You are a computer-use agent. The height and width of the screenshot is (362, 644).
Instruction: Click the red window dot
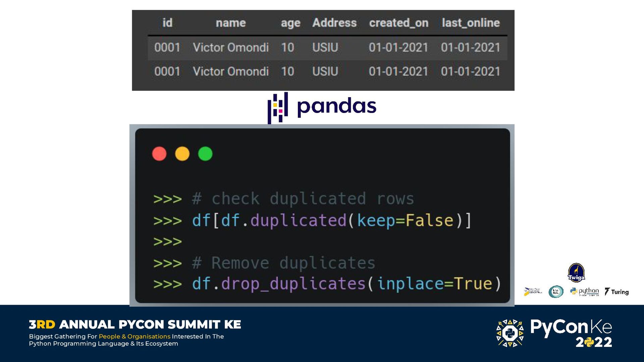(159, 154)
